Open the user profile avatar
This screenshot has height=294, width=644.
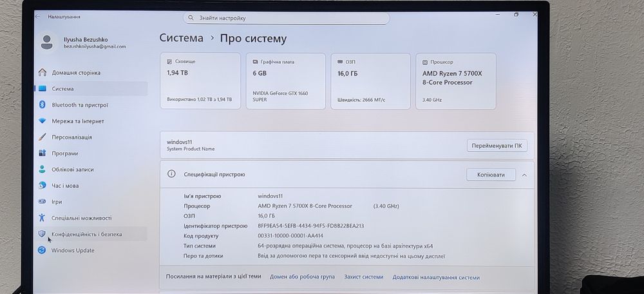tap(47, 42)
